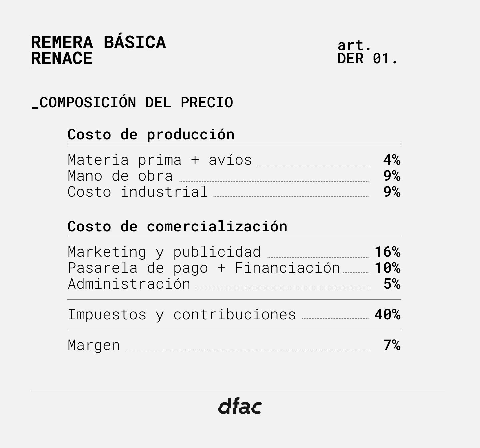
Task: Click the Materia prima + avíos label
Action: coord(160,160)
